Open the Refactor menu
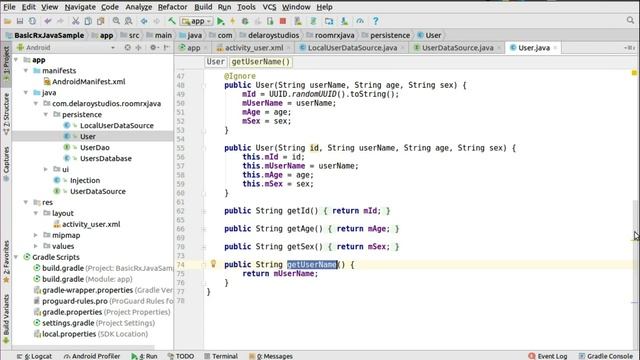This screenshot has height=360, width=640. [x=172, y=7]
